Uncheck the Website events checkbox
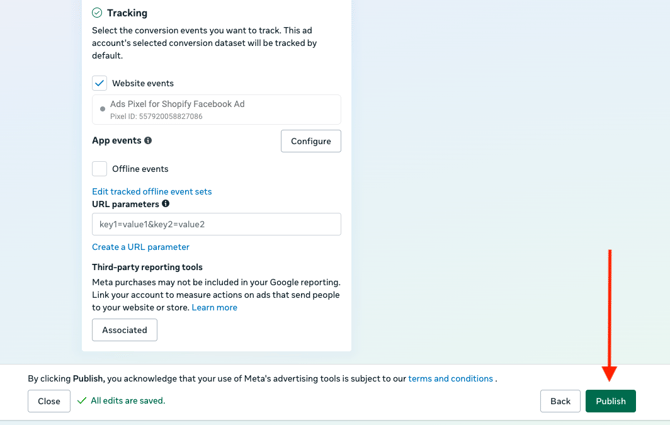 [x=100, y=83]
